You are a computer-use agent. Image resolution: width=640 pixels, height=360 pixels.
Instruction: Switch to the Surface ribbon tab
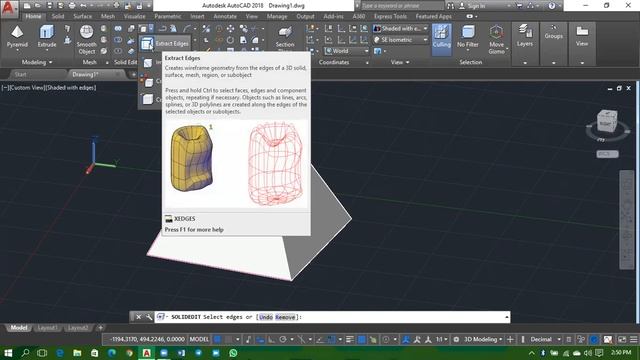point(82,16)
